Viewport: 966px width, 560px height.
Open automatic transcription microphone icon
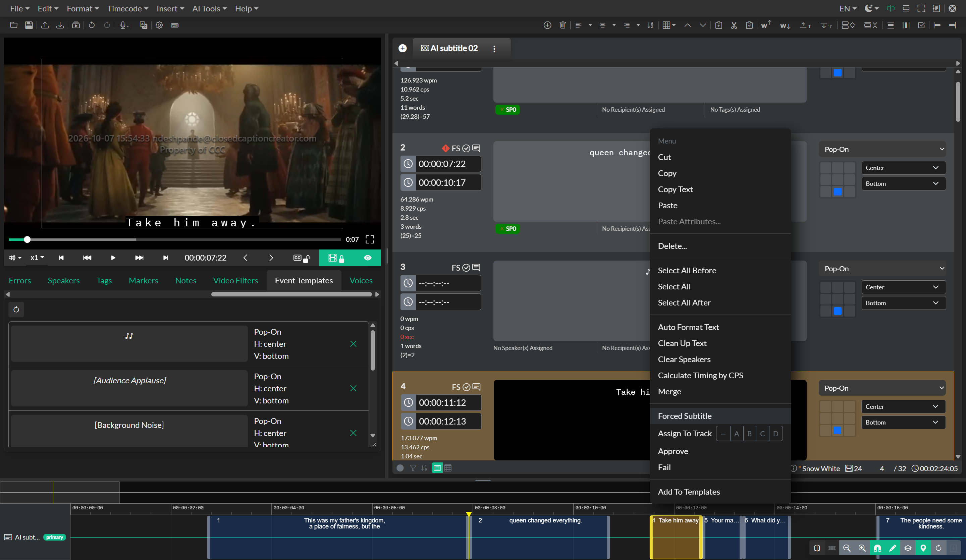tap(125, 25)
